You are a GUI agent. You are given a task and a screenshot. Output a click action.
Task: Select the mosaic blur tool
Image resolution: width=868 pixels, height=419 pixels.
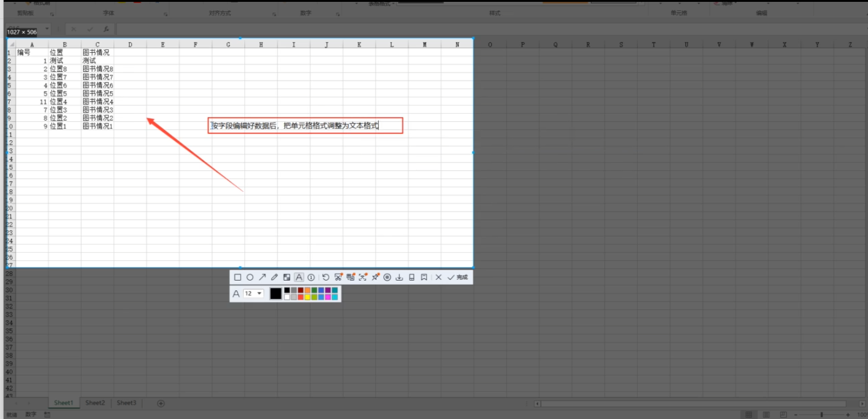coord(287,277)
